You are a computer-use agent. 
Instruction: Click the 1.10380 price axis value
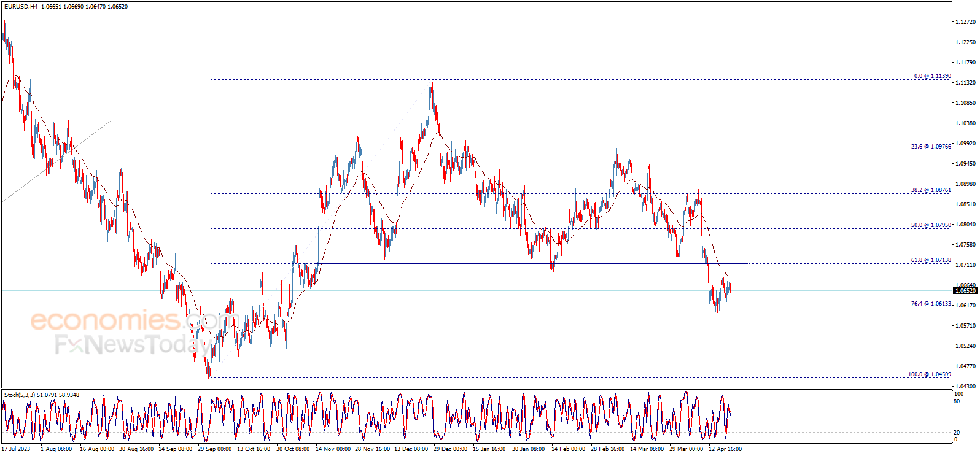(x=965, y=123)
